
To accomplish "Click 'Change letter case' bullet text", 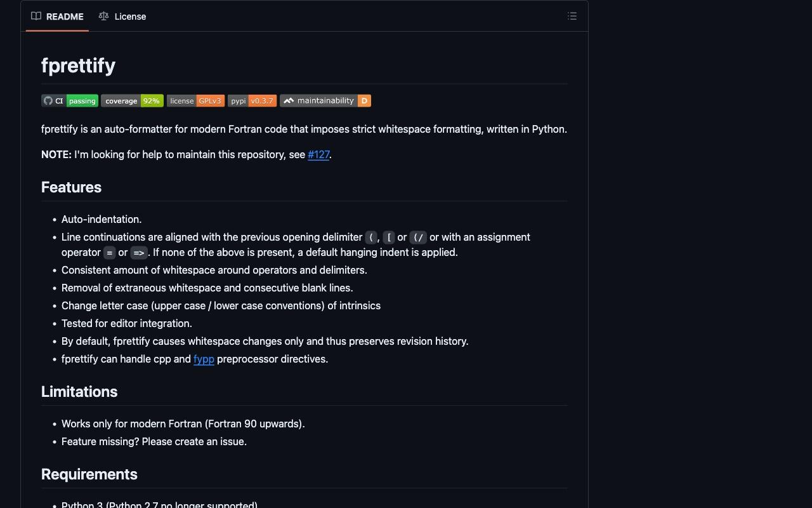I will [221, 305].
